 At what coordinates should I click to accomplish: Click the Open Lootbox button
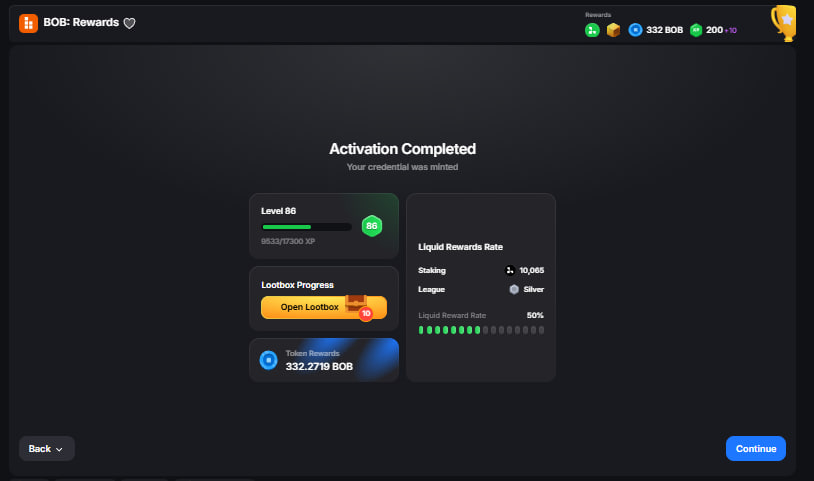[324, 307]
